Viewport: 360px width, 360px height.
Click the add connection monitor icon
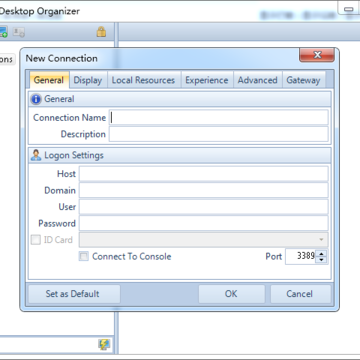tap(3, 32)
